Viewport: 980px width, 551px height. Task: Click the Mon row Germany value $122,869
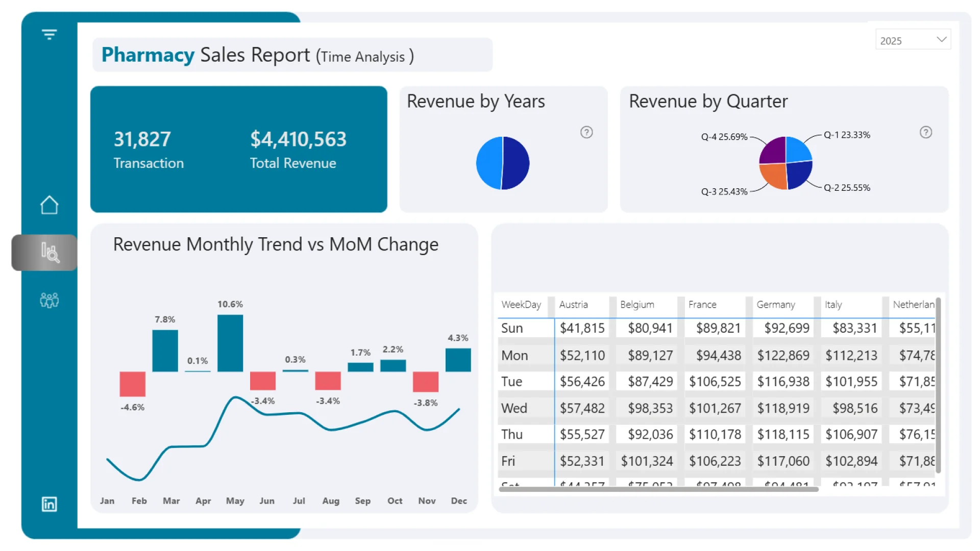(x=783, y=356)
